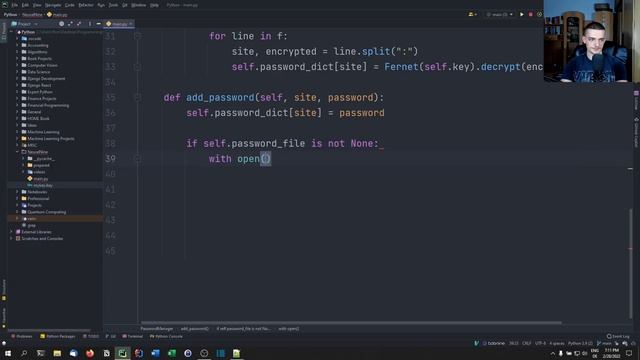
Task: Open Project panel options menu
Action: pyautogui.click(x=90, y=24)
